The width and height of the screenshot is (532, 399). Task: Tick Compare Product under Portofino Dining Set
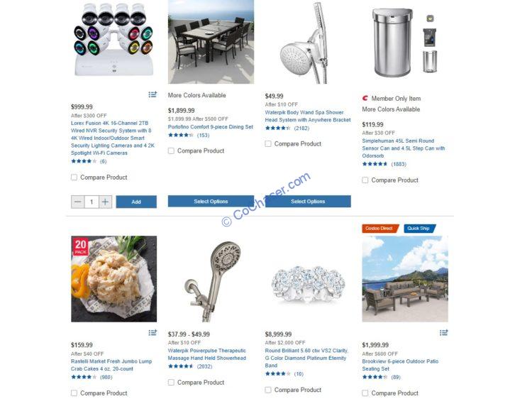point(171,151)
